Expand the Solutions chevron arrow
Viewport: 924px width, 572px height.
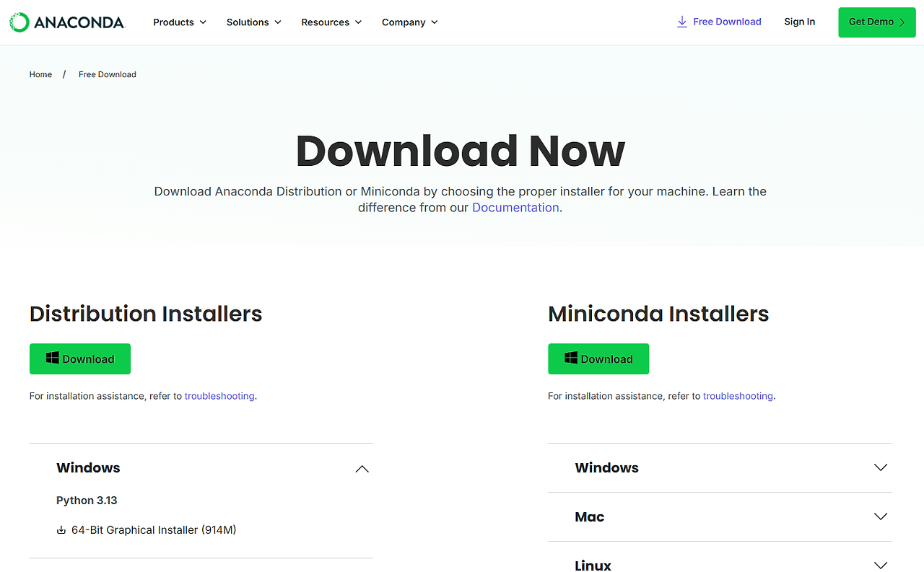tap(278, 22)
